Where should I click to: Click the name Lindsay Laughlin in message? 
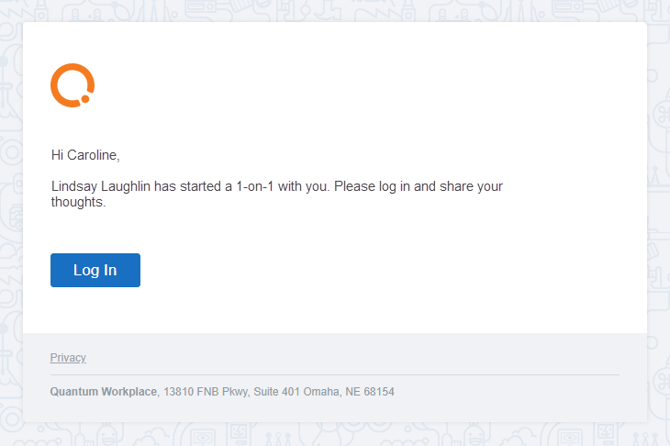tap(101, 186)
